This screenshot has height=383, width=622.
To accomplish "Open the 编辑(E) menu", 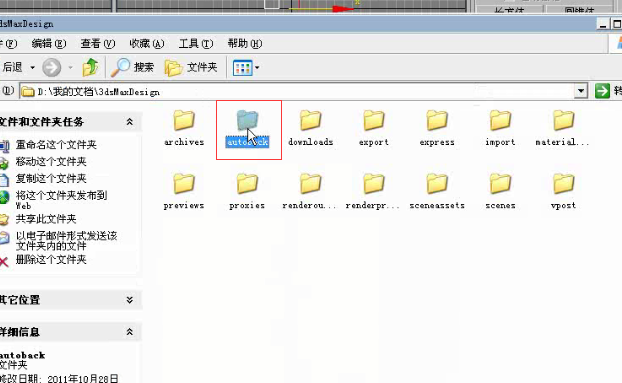I will [49, 44].
